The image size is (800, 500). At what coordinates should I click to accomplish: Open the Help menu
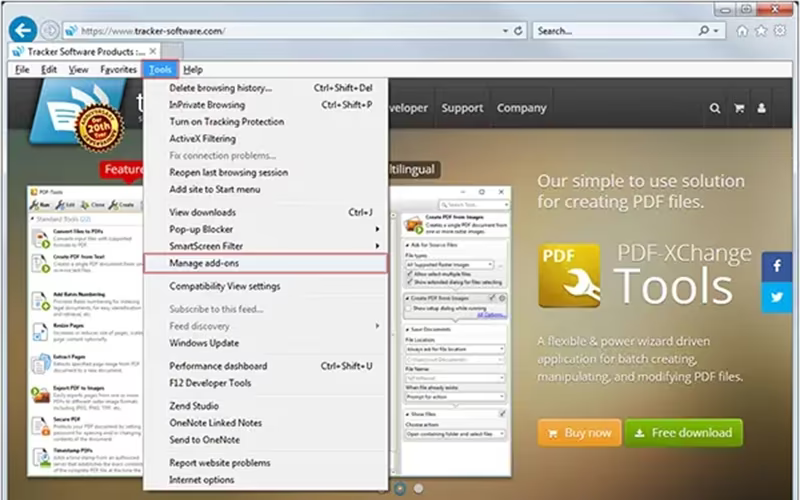click(193, 69)
